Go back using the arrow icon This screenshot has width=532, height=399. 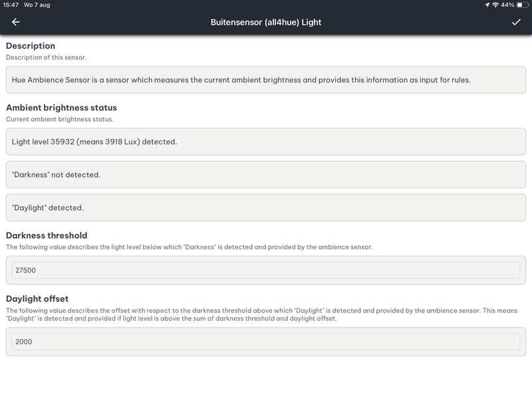pos(16,22)
